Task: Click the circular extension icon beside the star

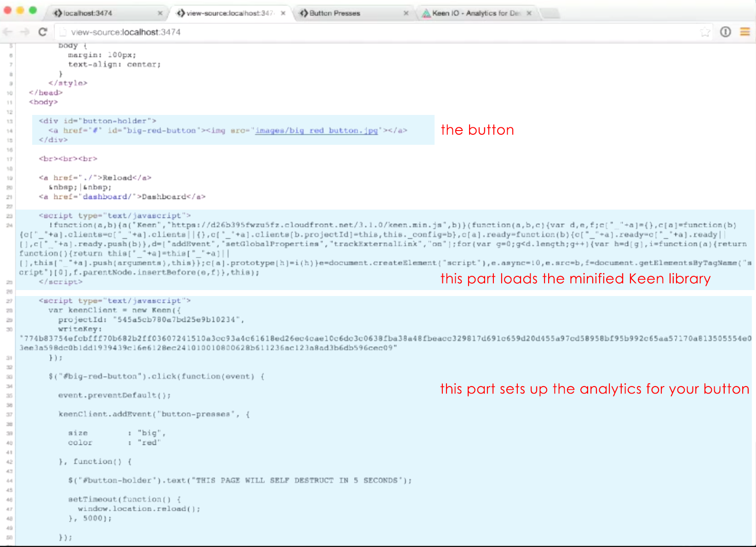Action: pyautogui.click(x=725, y=32)
